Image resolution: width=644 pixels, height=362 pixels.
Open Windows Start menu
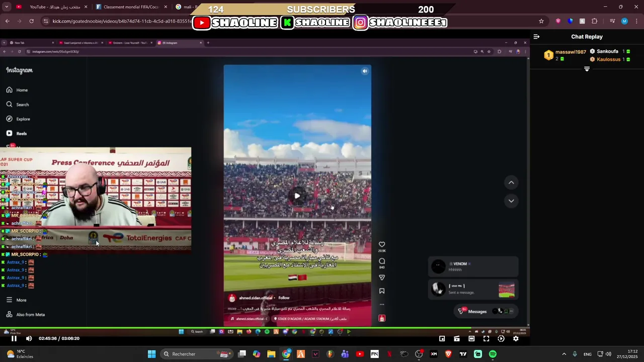151,354
